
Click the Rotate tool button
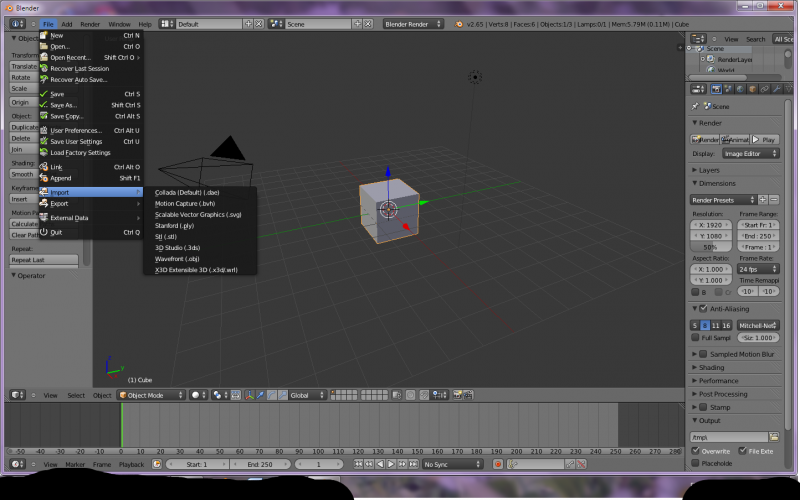point(24,78)
